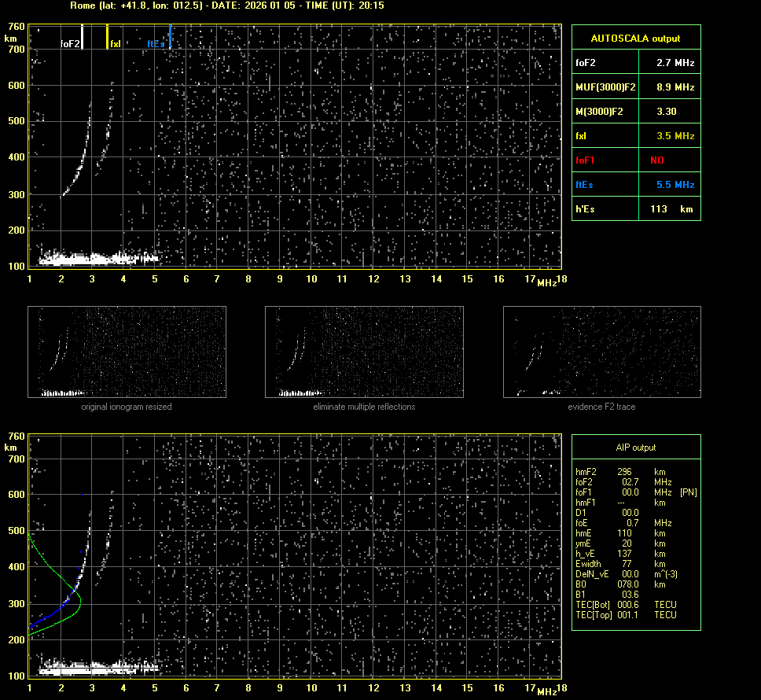Viewport: 761px width, 700px height.
Task: Click the TEC[Top] 001.1 TECU entry
Action: tap(626, 615)
